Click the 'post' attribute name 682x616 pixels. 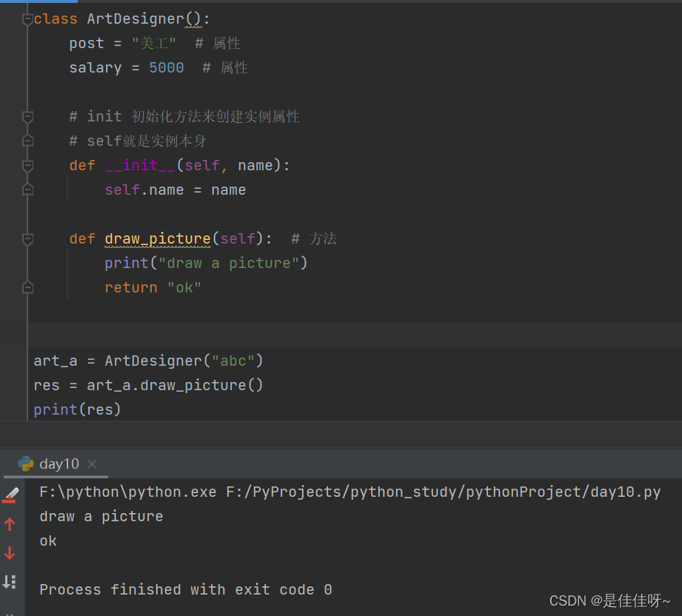pyautogui.click(x=87, y=44)
